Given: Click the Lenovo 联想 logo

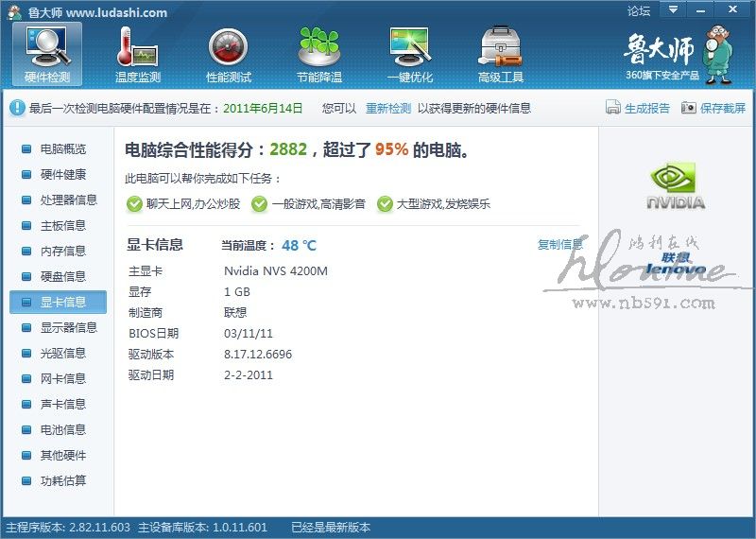Looking at the screenshot, I should coord(676,264).
